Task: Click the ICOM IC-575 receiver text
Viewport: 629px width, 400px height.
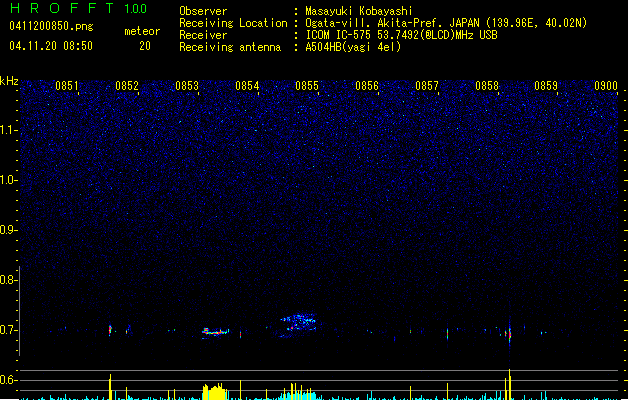Action: 402,35
